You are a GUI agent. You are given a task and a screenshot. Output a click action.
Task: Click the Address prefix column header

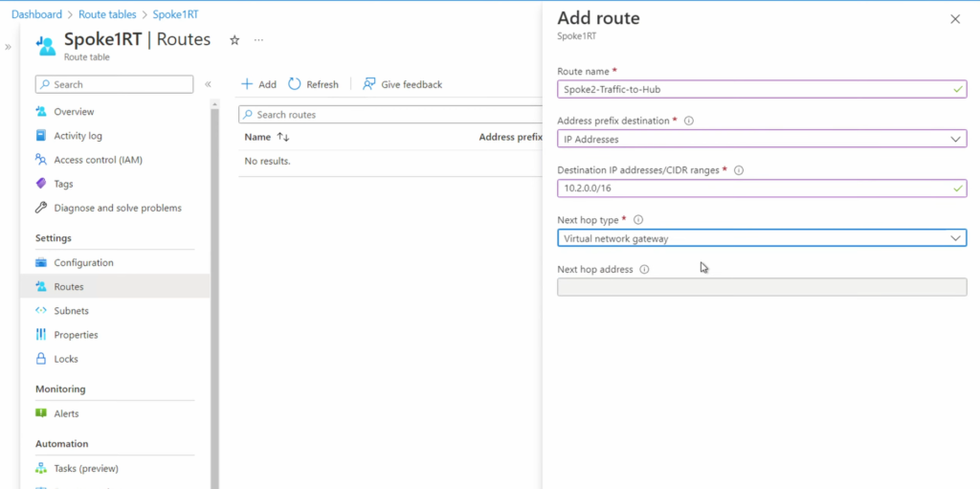tap(511, 137)
